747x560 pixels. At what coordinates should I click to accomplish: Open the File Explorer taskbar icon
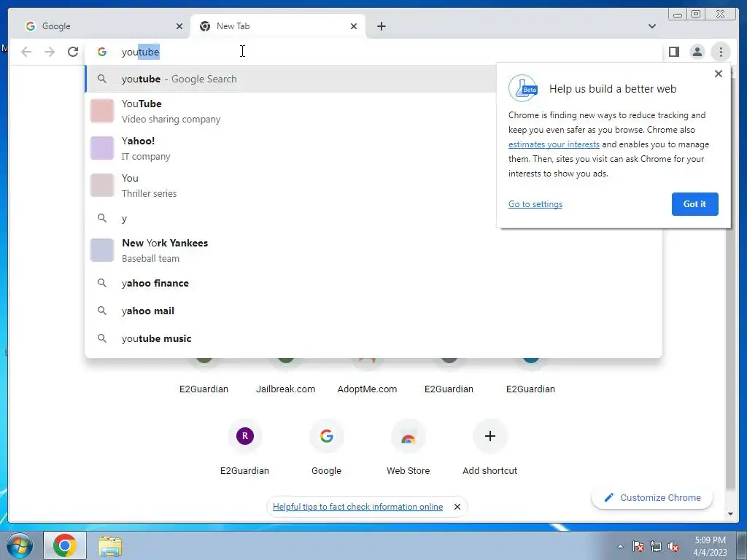coord(110,545)
